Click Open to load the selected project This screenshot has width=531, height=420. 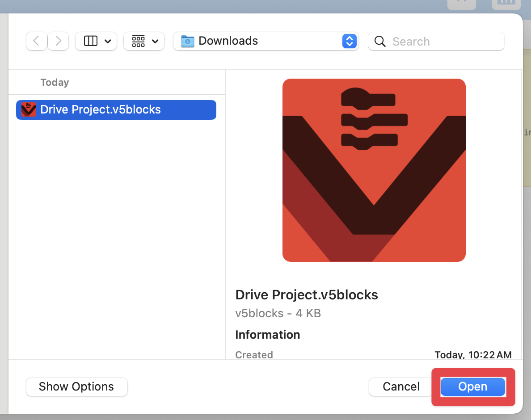point(473,386)
